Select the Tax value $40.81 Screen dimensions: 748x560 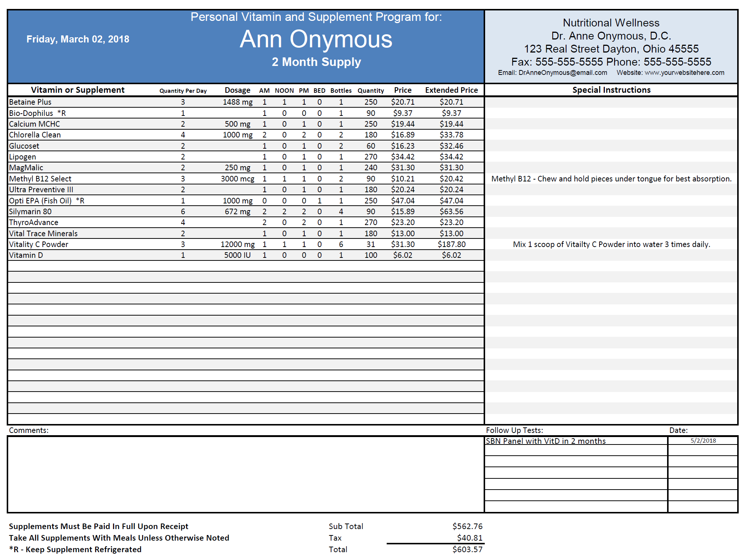pos(469,538)
